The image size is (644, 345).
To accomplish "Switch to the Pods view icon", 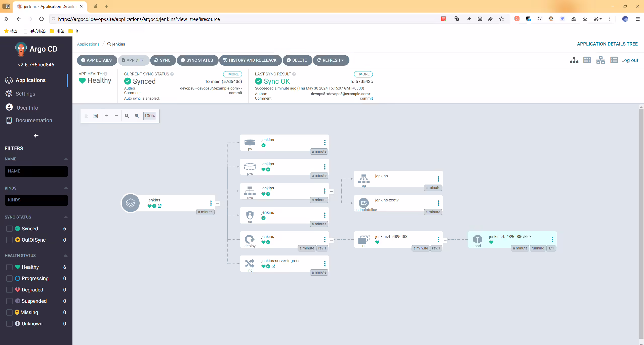I will (x=587, y=60).
